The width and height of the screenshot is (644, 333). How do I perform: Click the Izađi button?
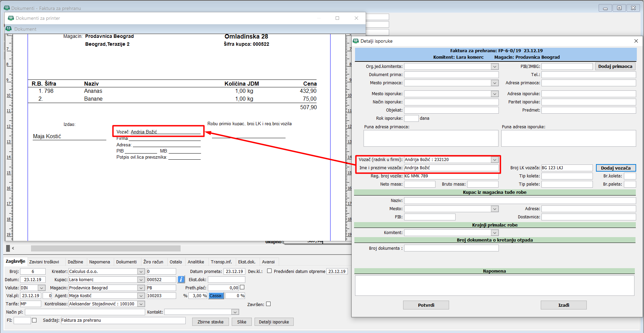tap(564, 305)
